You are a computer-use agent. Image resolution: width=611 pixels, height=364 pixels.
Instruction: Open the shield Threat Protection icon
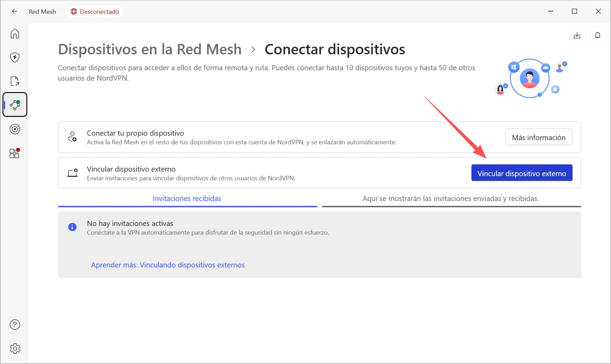[15, 57]
